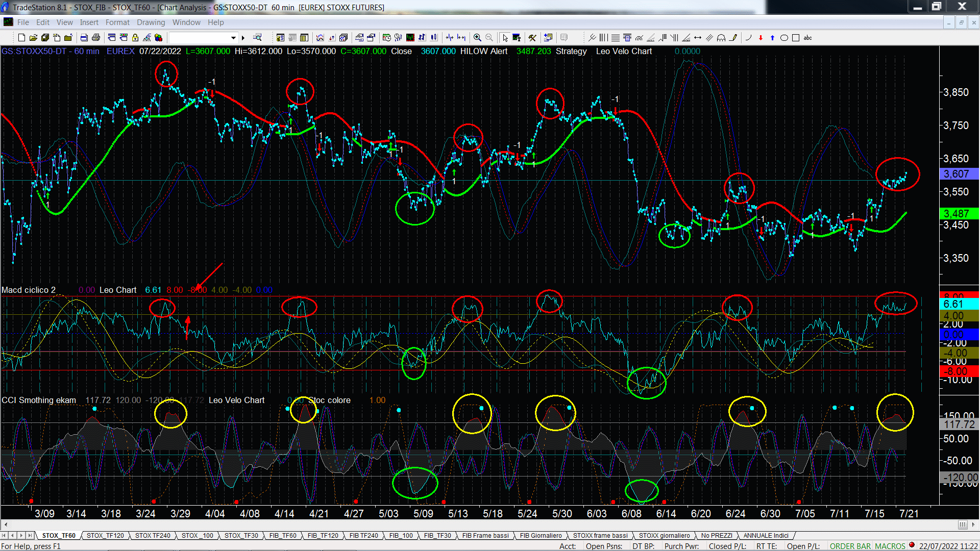This screenshot has width=980, height=551.
Task: Click the MACROS status button
Action: click(890, 546)
